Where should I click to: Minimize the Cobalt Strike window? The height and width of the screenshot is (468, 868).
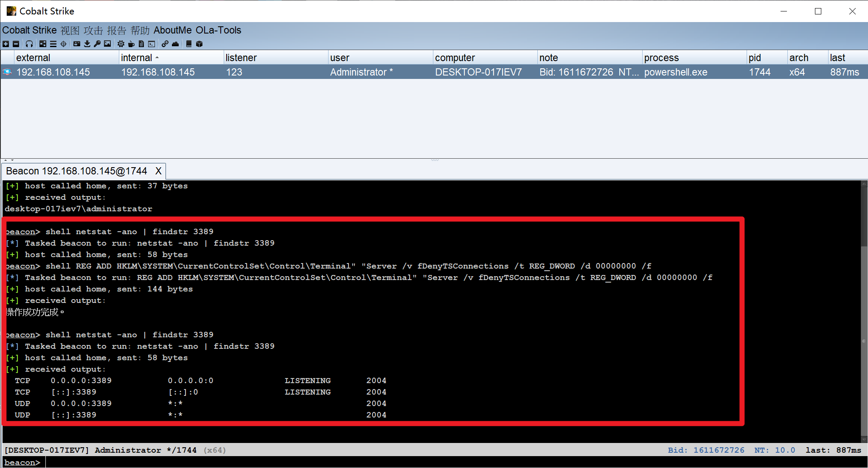[x=784, y=11]
